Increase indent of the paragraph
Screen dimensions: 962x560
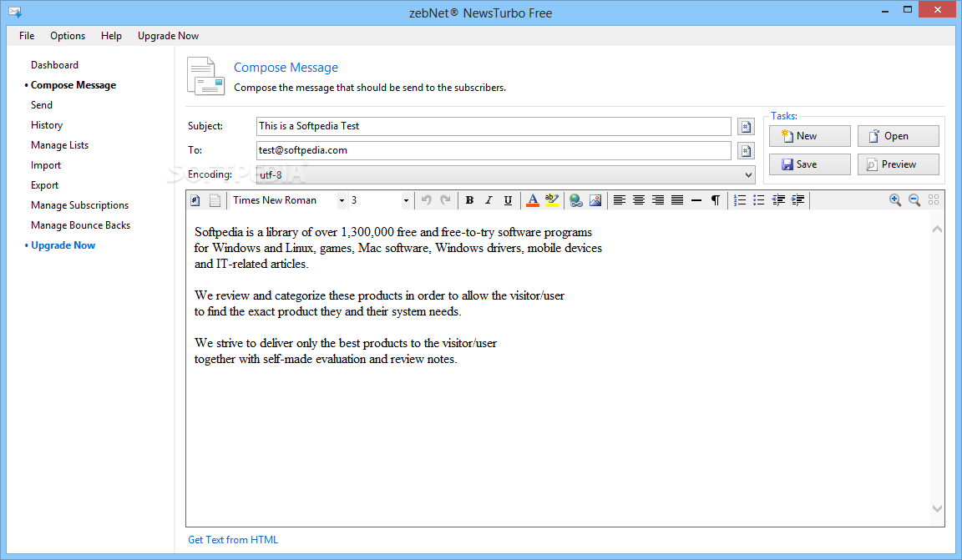[797, 200]
